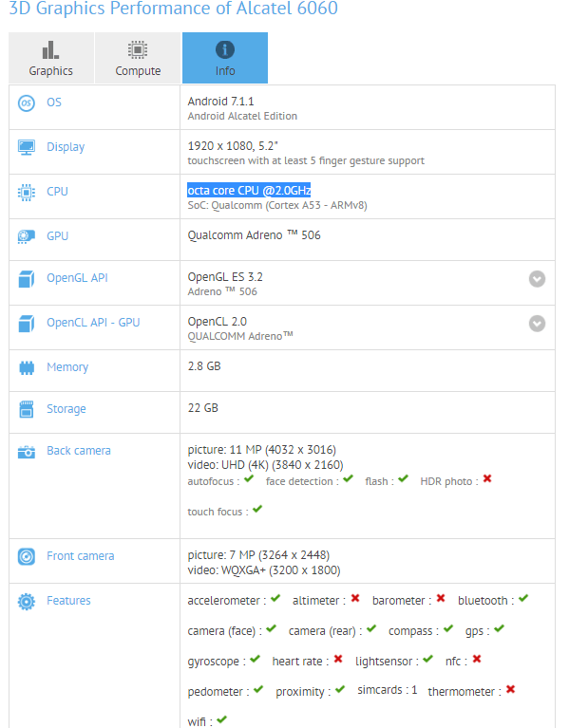Image resolution: width=569 pixels, height=728 pixels.
Task: Click the autofocus green checkmark
Action: tap(249, 478)
